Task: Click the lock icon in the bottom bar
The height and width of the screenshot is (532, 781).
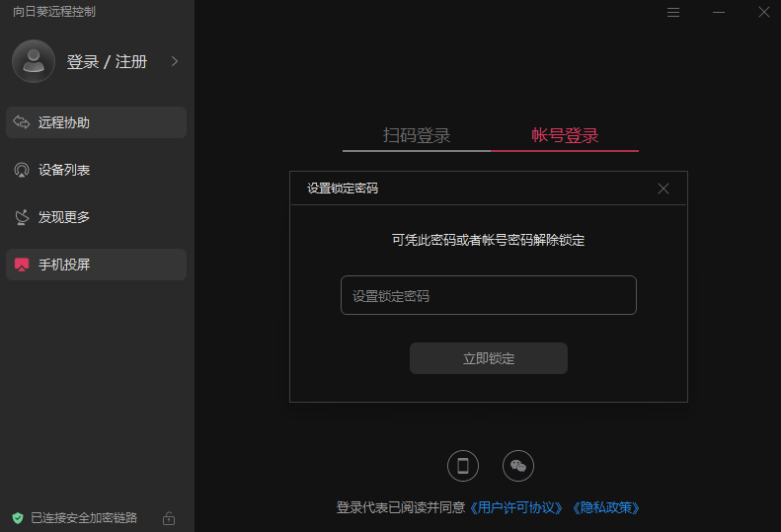Action: tap(169, 518)
